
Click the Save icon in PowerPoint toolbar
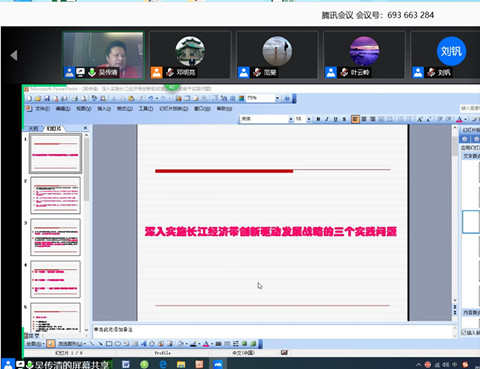(47, 98)
